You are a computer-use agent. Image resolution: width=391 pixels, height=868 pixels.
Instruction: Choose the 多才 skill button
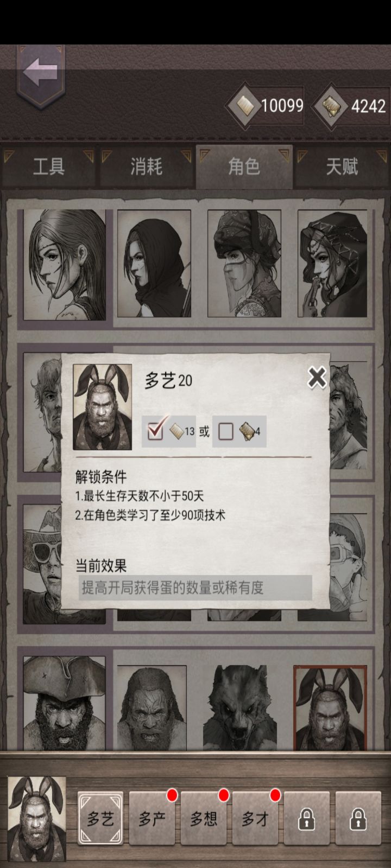pyautogui.click(x=255, y=818)
